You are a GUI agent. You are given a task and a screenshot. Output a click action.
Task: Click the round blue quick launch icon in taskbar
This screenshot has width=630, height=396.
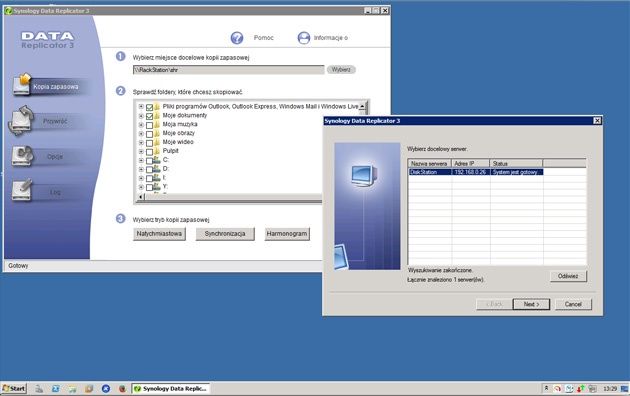pyautogui.click(x=106, y=389)
